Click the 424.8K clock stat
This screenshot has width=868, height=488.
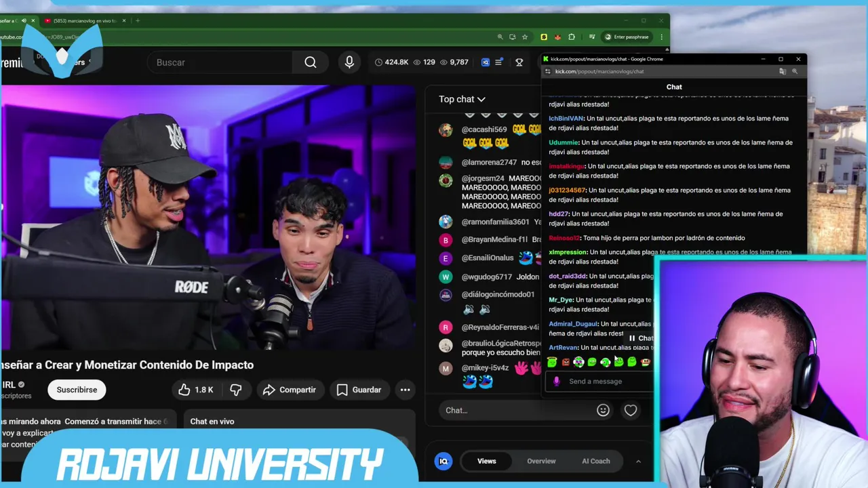coord(392,62)
